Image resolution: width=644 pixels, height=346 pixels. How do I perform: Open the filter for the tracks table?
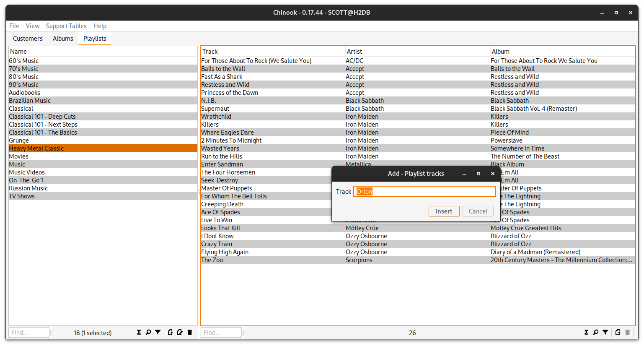[x=605, y=332]
